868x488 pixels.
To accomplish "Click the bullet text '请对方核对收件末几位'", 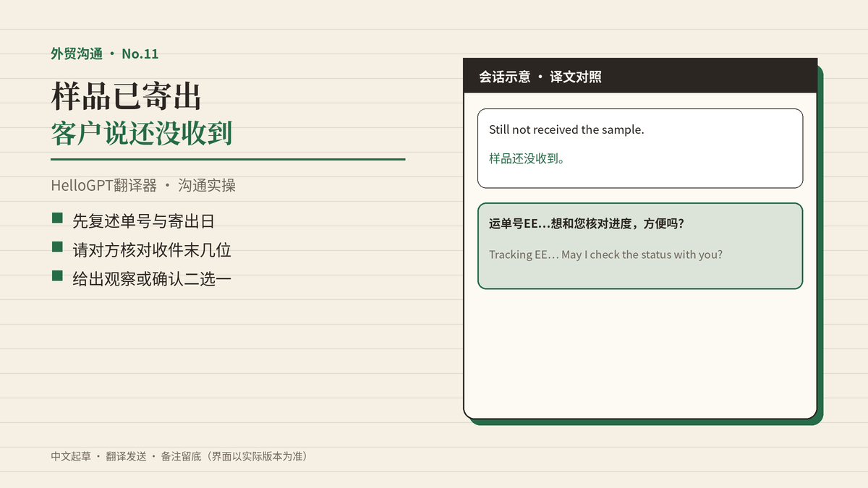I will (152, 250).
